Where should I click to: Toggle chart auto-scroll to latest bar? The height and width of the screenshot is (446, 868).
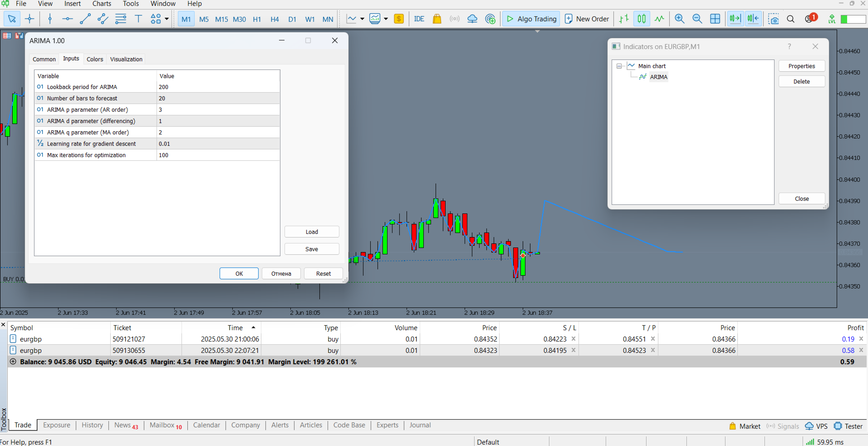(736, 19)
